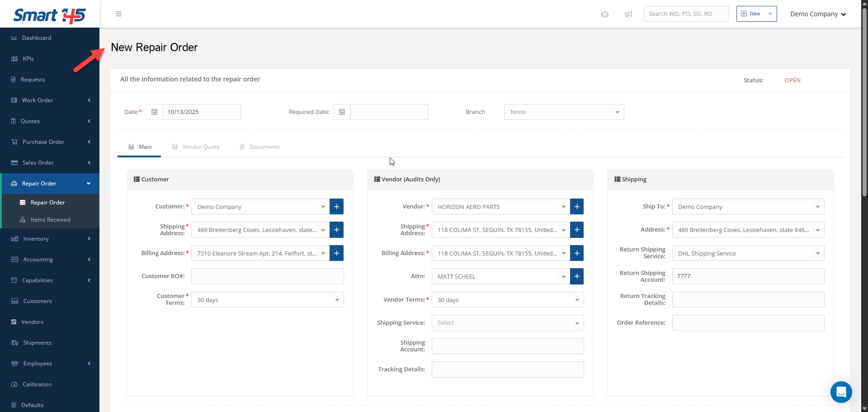Click the hamburger menu icon to collapse sidebar
The width and height of the screenshot is (868, 412).
point(118,14)
